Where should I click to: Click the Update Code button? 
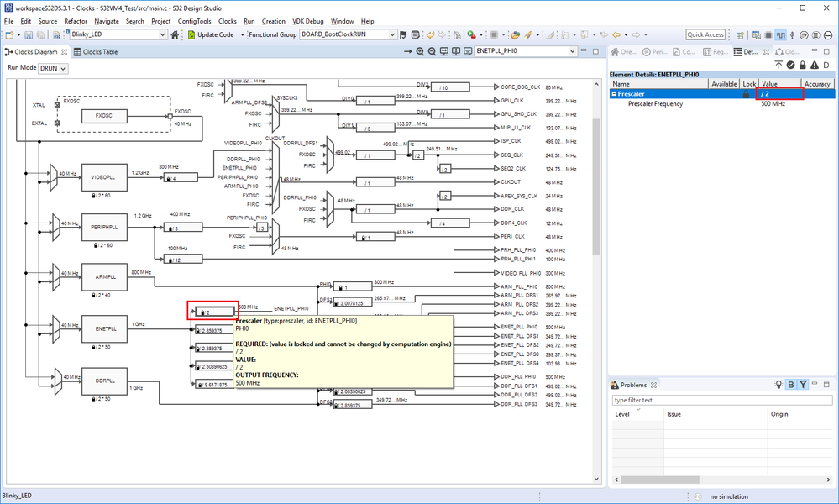coord(211,34)
